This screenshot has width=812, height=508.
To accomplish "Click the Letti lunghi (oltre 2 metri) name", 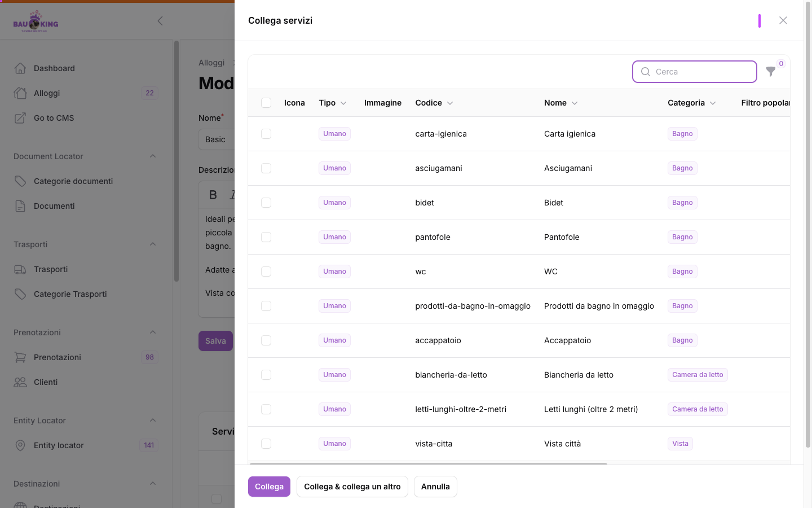I will pyautogui.click(x=591, y=409).
